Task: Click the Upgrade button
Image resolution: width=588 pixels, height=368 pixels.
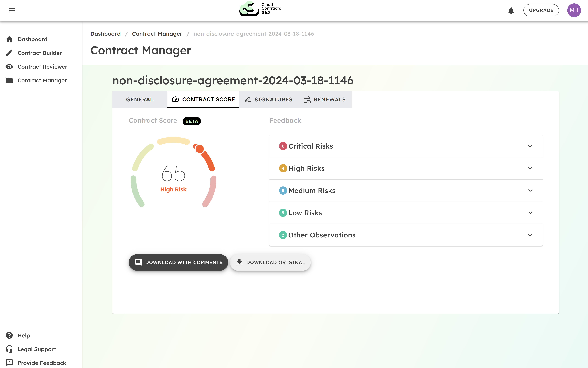Action: click(541, 10)
